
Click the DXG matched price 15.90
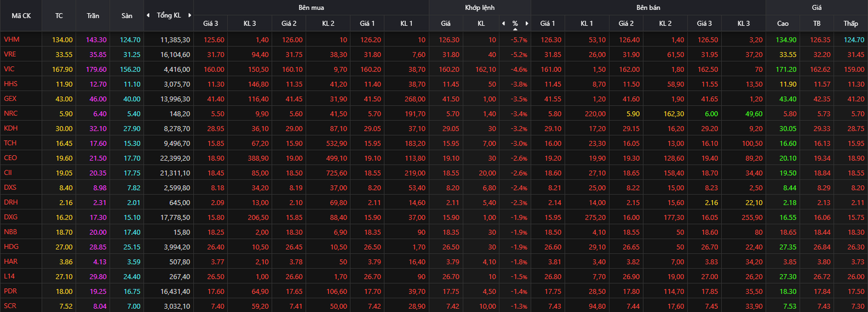445,217
